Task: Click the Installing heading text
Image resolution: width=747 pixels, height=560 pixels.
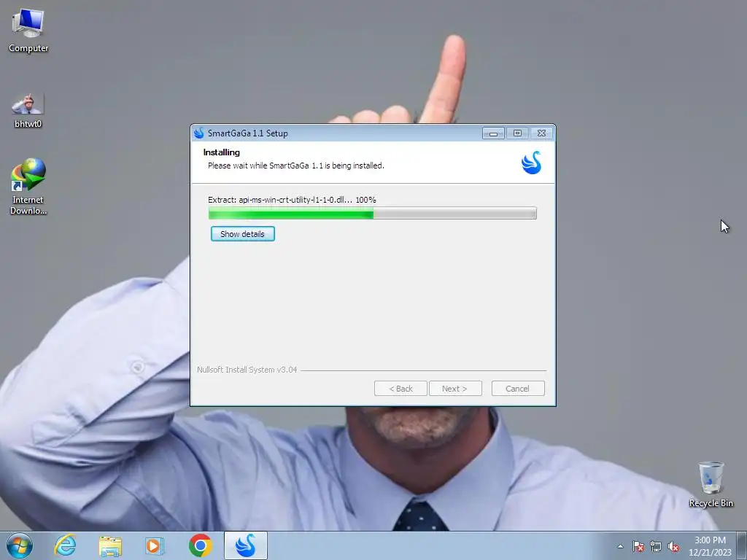Action: coord(222,152)
